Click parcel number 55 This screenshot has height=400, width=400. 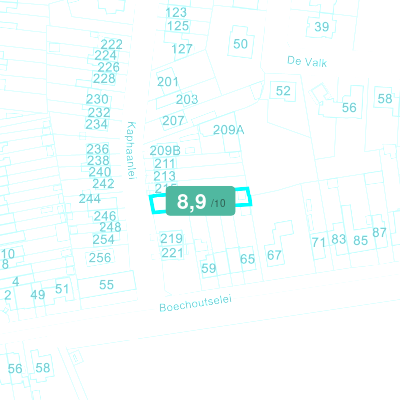pos(106,285)
